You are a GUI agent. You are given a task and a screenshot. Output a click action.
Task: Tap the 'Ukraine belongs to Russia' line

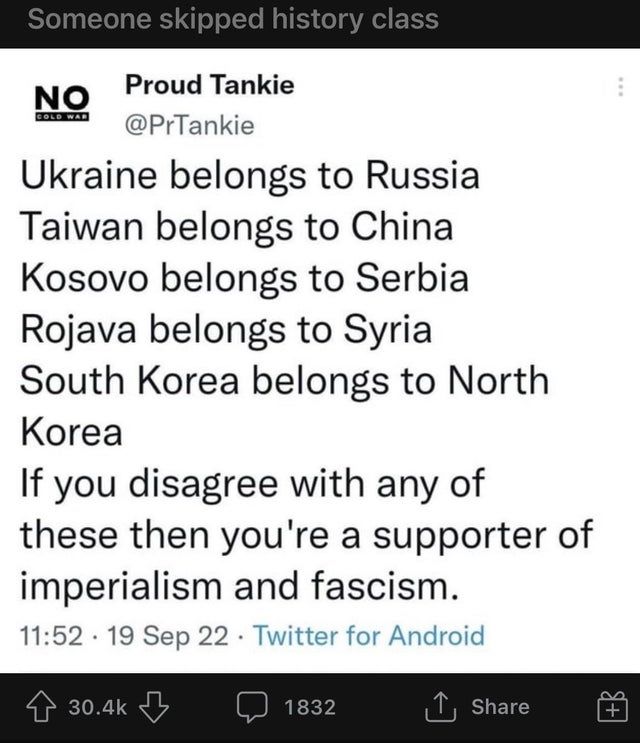click(250, 176)
